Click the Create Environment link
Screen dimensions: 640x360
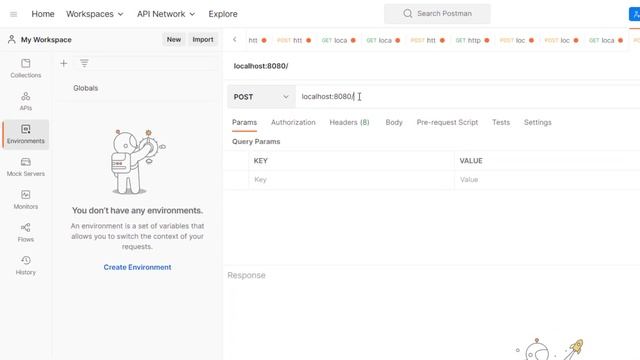137,267
